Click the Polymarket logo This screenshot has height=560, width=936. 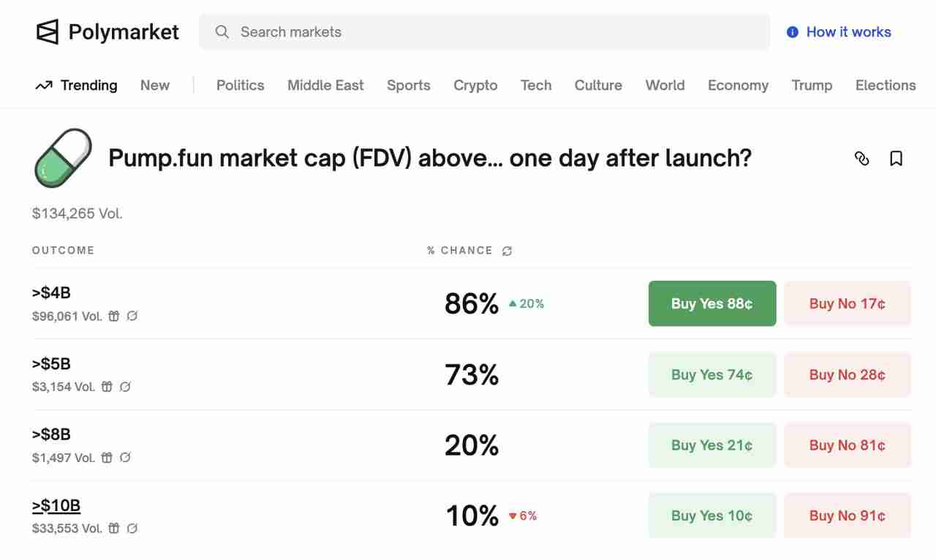click(106, 31)
